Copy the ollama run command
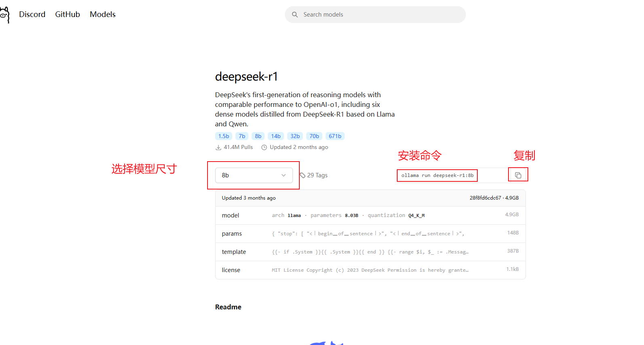The height and width of the screenshot is (345, 644). 518,175
